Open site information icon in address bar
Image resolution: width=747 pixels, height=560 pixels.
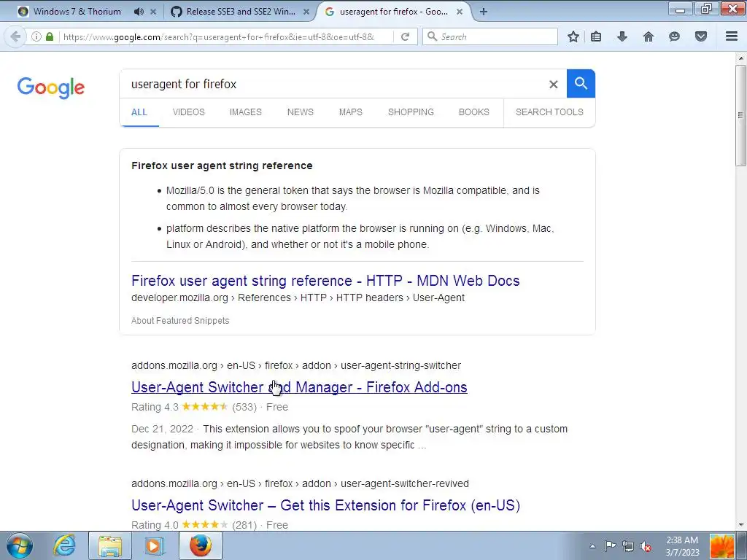click(x=36, y=36)
